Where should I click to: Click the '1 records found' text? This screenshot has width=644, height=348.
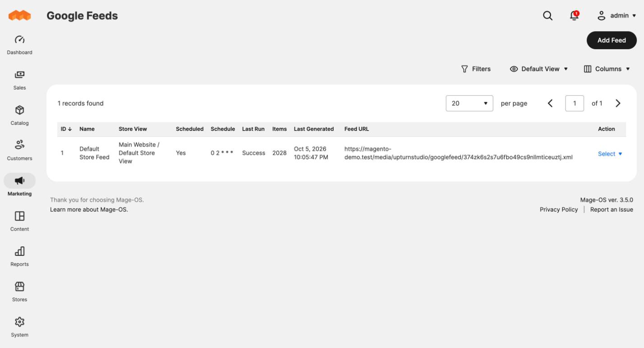[x=80, y=103]
